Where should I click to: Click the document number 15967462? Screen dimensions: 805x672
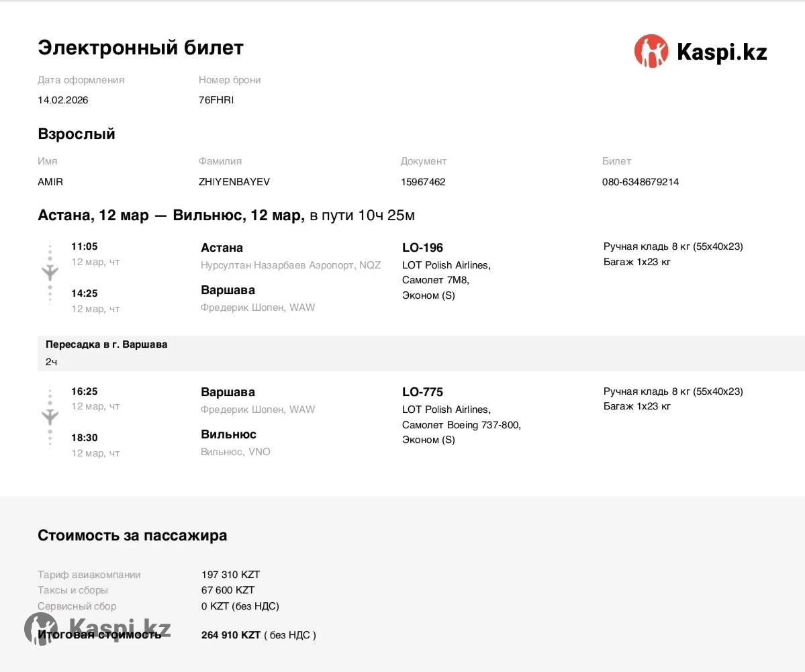[423, 182]
